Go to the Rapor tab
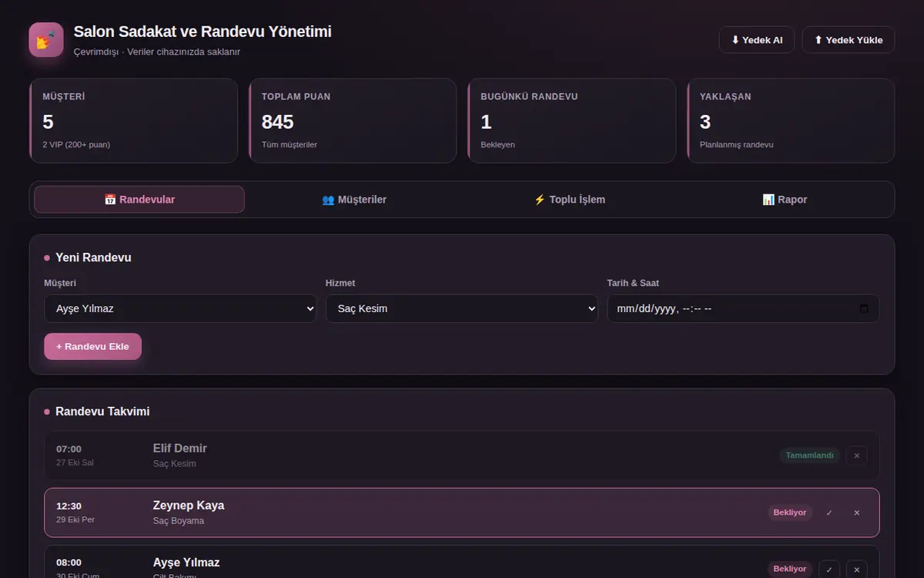Image resolution: width=924 pixels, height=578 pixels. [785, 200]
